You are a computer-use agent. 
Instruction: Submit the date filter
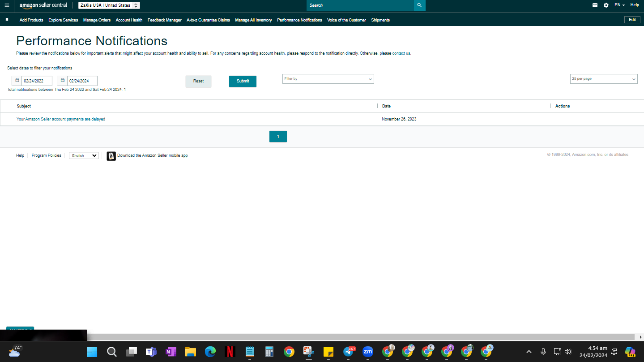[243, 81]
